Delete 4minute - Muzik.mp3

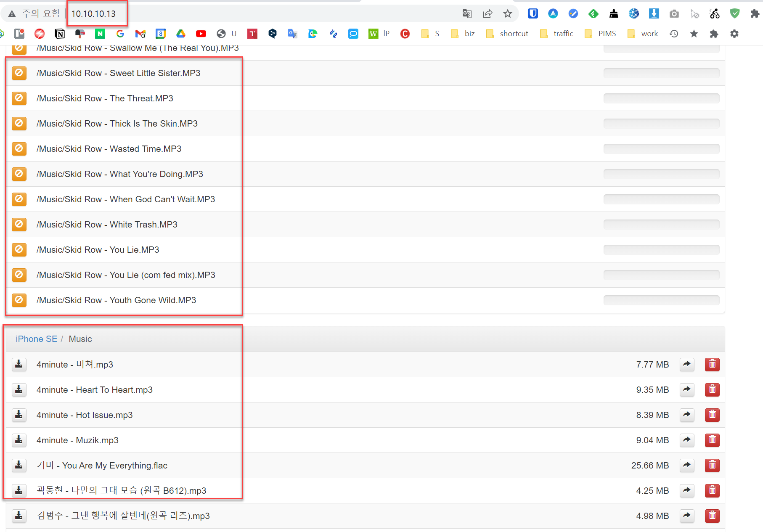(x=712, y=440)
